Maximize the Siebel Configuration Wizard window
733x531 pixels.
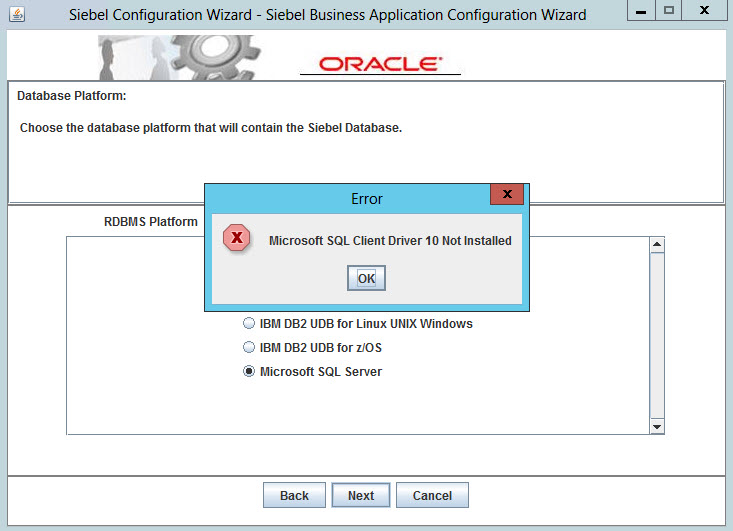click(x=668, y=10)
